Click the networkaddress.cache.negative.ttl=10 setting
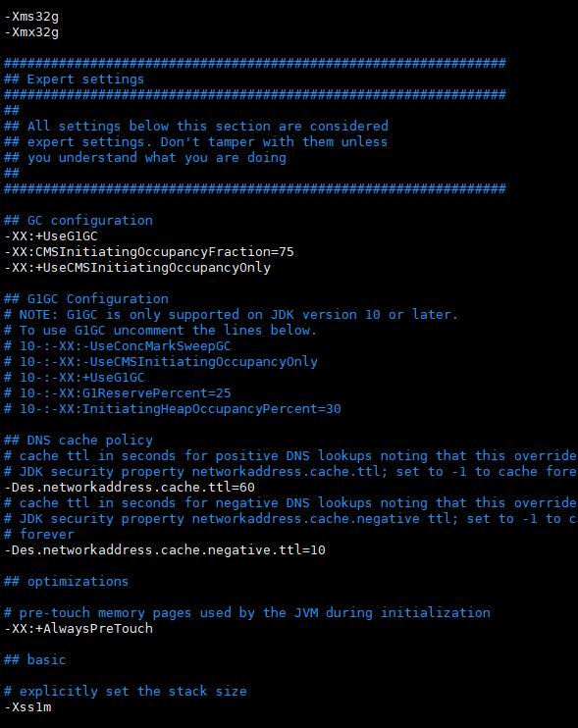 pyautogui.click(x=165, y=550)
